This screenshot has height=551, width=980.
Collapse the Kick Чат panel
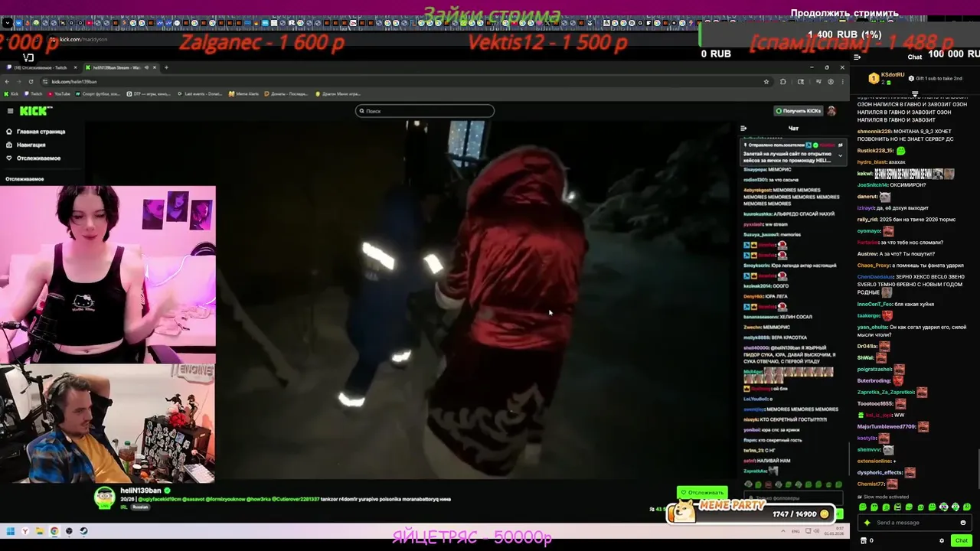[743, 129]
